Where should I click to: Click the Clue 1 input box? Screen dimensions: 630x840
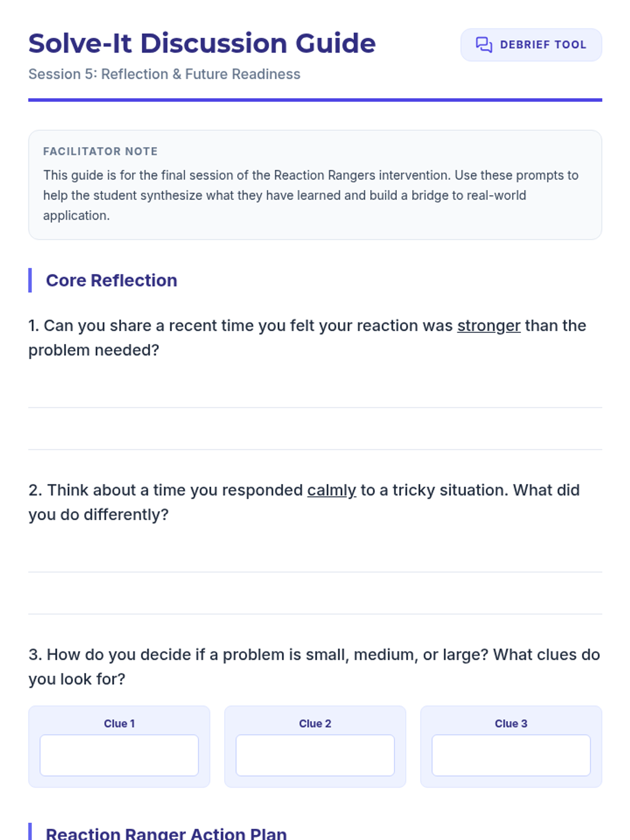click(119, 755)
